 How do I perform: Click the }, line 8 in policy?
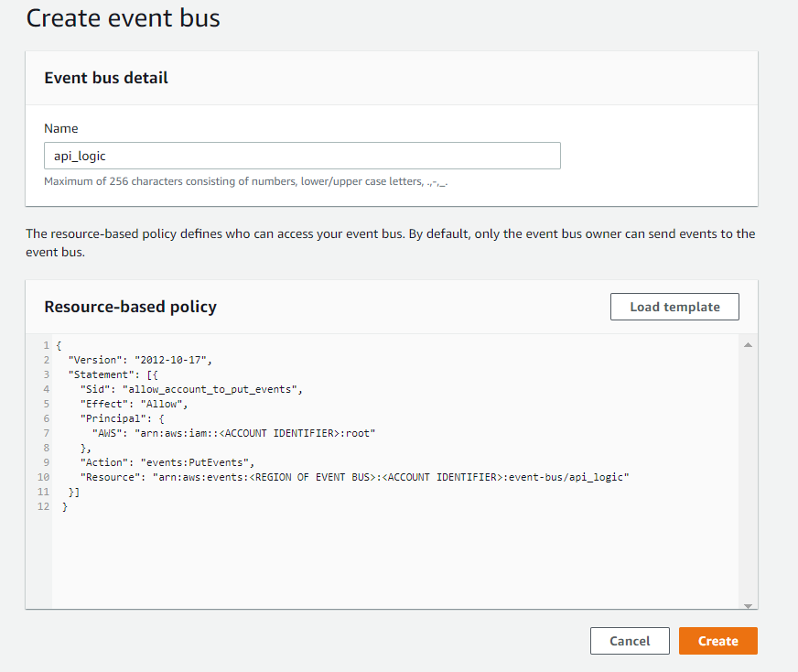[x=85, y=448]
